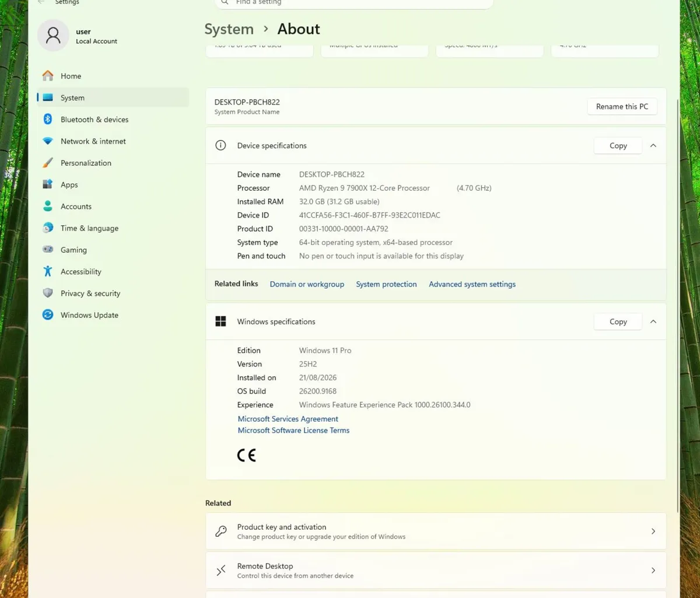Click Rename this PC button

point(622,106)
